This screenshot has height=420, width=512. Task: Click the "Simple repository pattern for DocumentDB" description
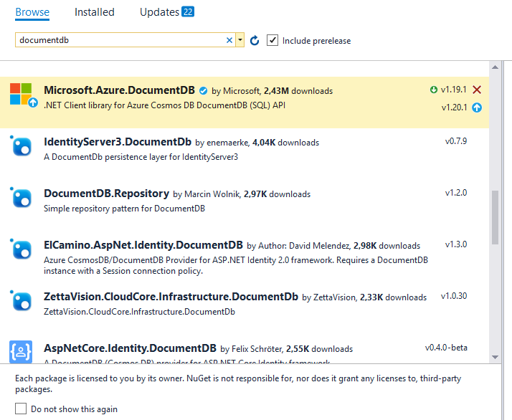click(124, 209)
